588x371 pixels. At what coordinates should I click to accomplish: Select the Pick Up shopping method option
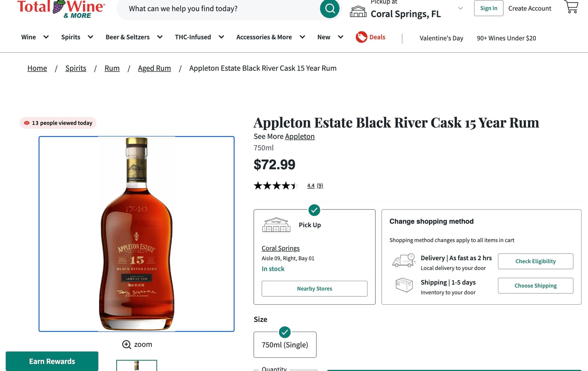pos(310,225)
